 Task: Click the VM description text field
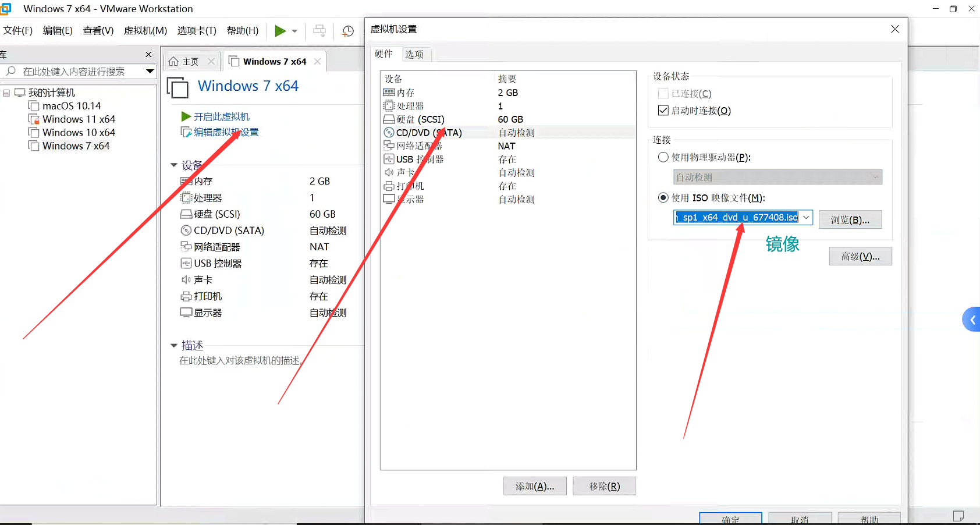tap(240, 361)
